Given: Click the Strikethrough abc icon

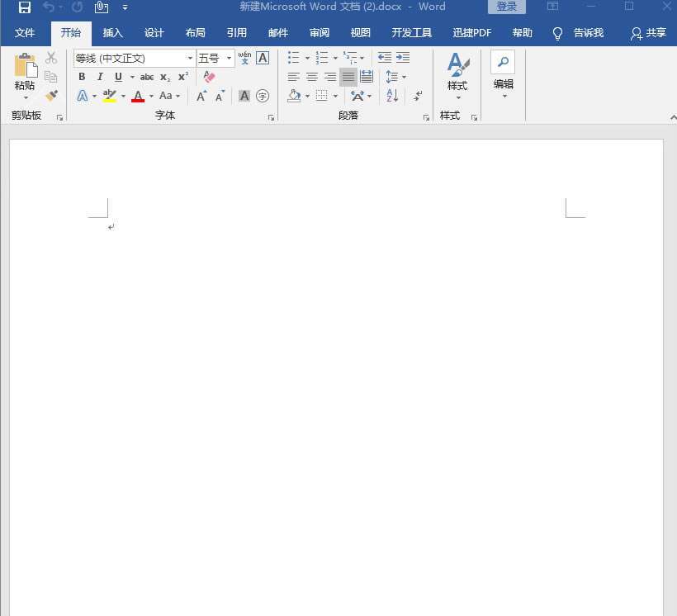Looking at the screenshot, I should [x=147, y=77].
